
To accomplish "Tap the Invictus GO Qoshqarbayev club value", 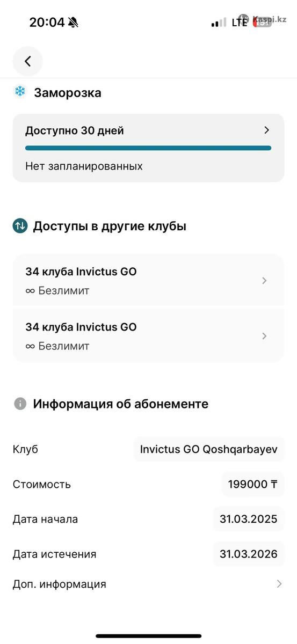I will (209, 449).
